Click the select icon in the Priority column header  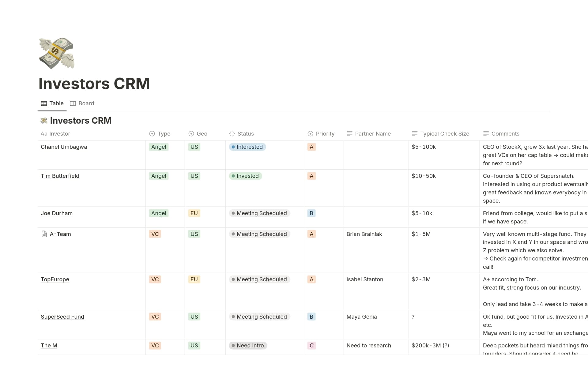310,134
